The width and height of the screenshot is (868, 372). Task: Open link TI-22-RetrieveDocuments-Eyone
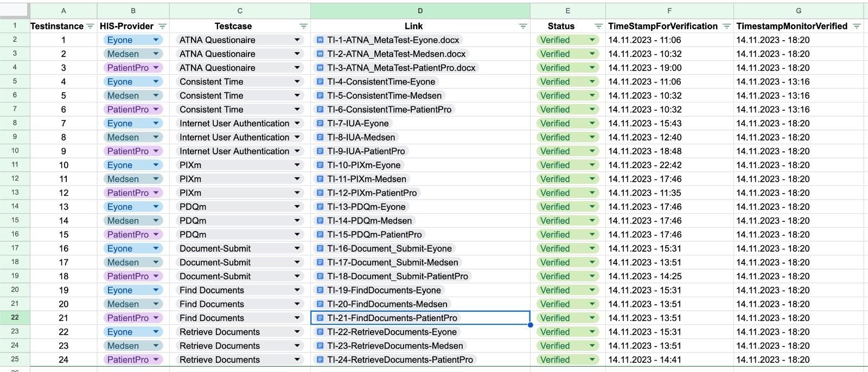pos(392,332)
